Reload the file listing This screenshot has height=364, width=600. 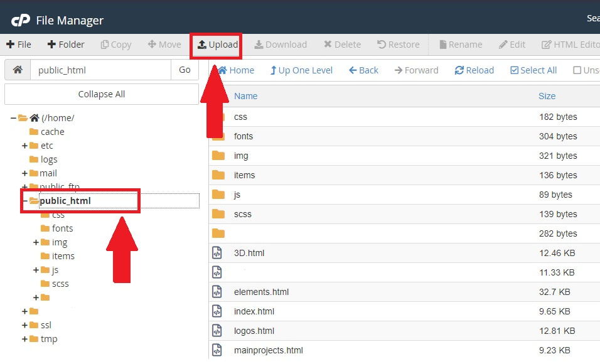pos(474,70)
